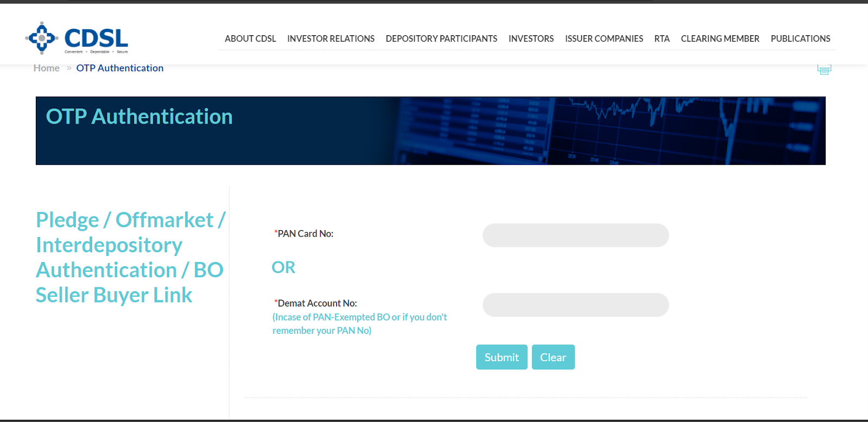Click the CDSL logo
The height and width of the screenshot is (422, 868).
pos(76,38)
